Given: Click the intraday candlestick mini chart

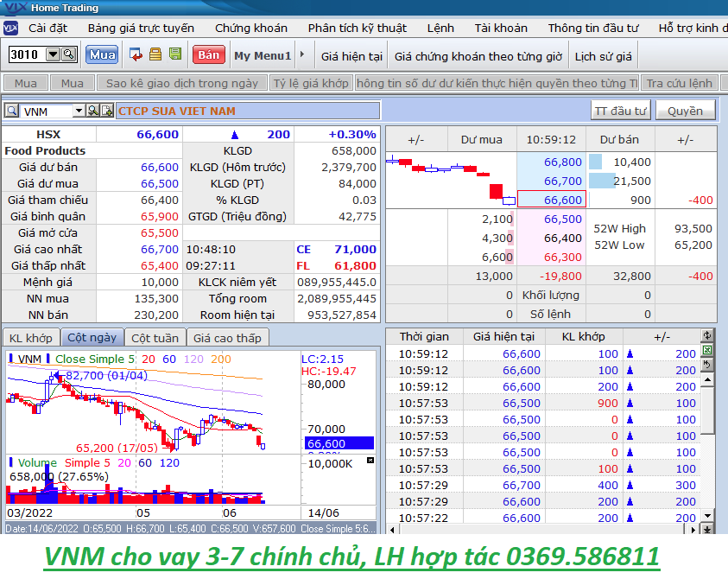Looking at the screenshot, I should point(451,181).
